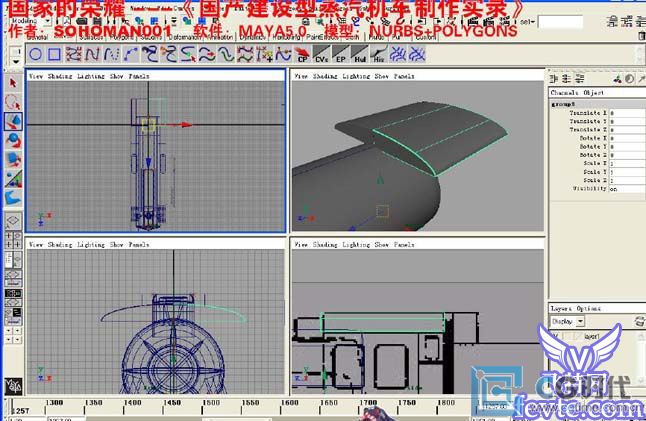Click the EP display shelf icon
The height and width of the screenshot is (421, 646).
coord(340,54)
